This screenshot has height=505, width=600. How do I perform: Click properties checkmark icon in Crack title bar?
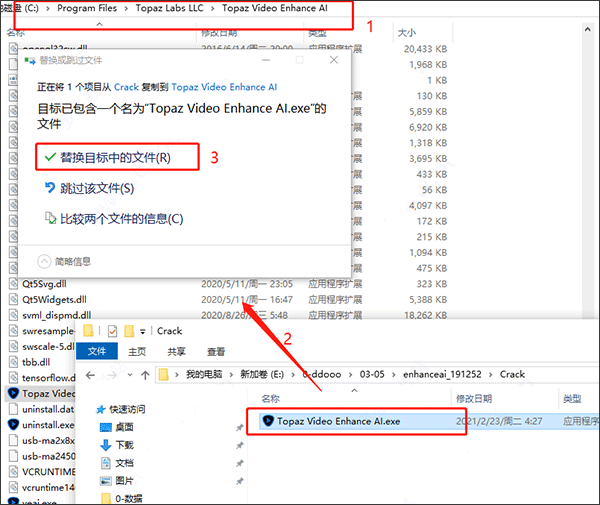(x=112, y=331)
